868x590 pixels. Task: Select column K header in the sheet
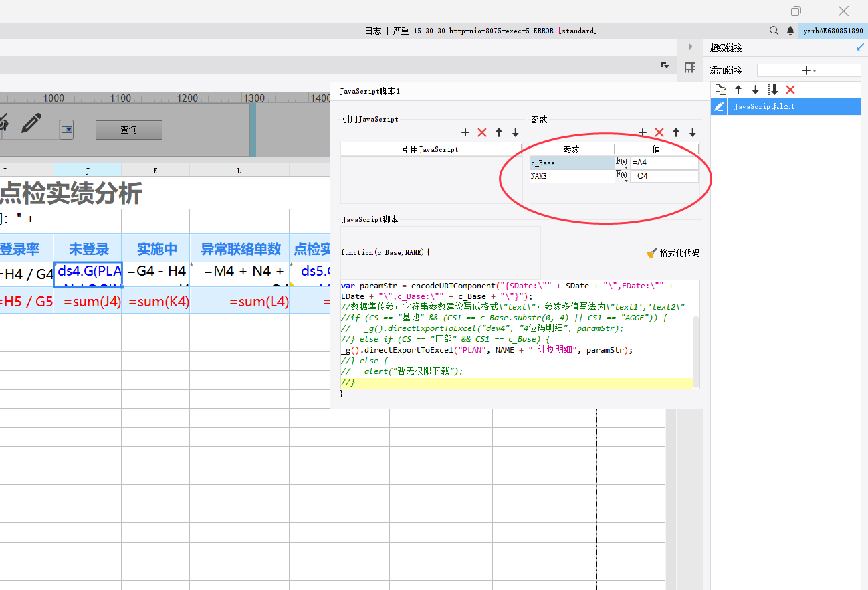156,171
